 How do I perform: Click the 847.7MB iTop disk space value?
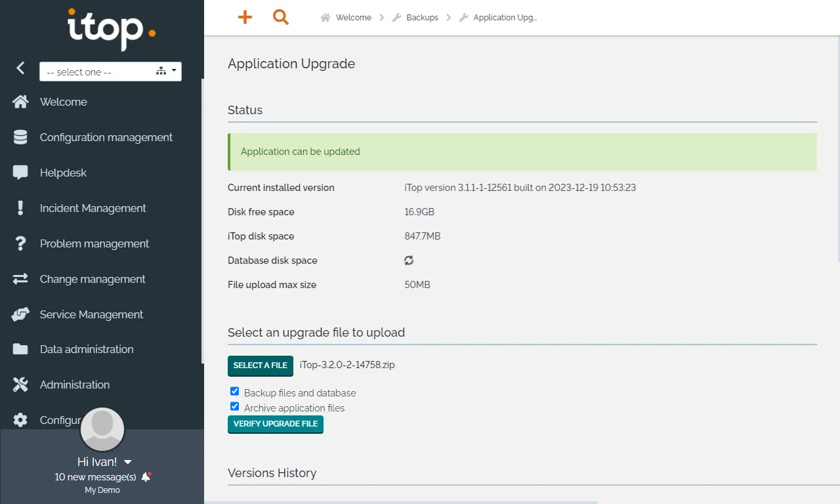pos(423,236)
